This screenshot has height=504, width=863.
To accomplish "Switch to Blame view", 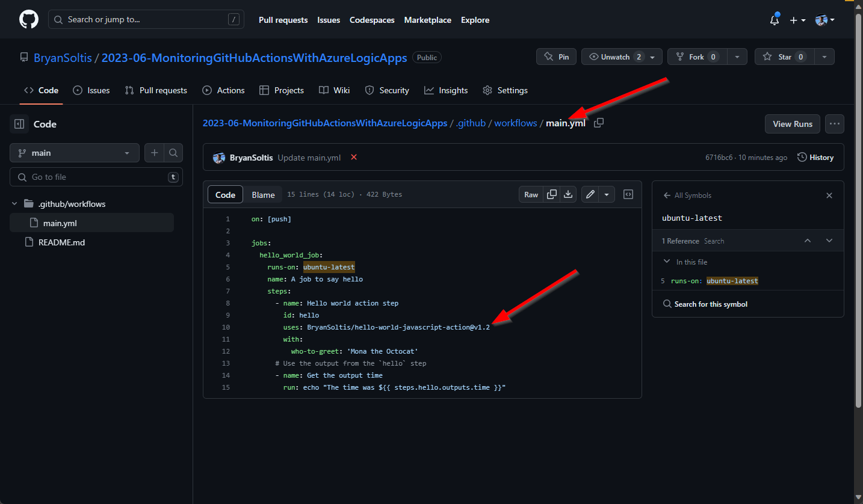I will [263, 194].
